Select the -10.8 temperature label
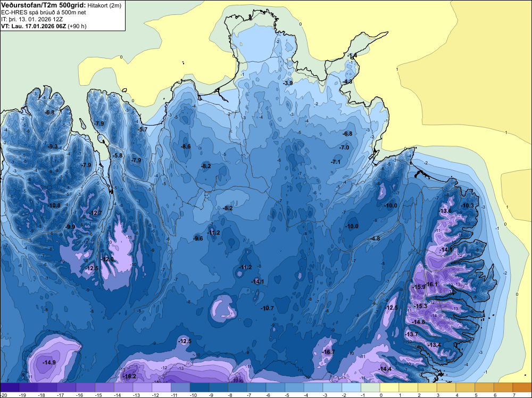The image size is (532, 398). (x=54, y=205)
